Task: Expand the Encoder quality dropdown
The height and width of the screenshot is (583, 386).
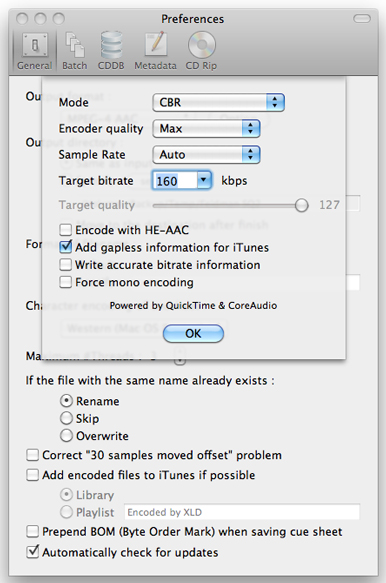Action: [206, 129]
